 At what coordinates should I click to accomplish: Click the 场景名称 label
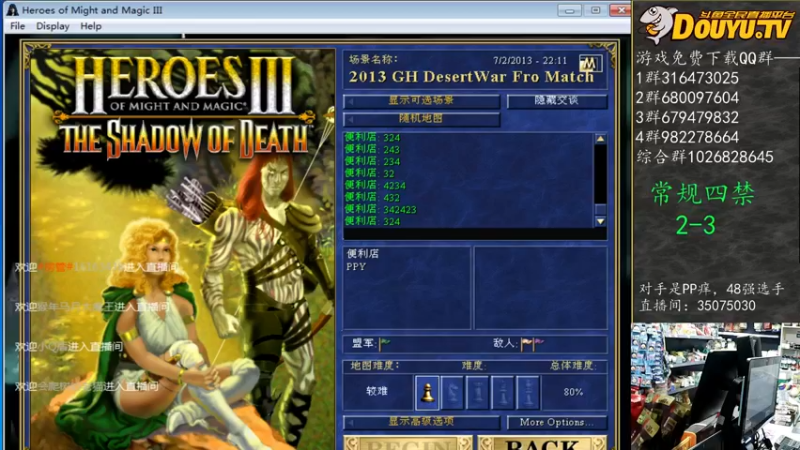373,60
